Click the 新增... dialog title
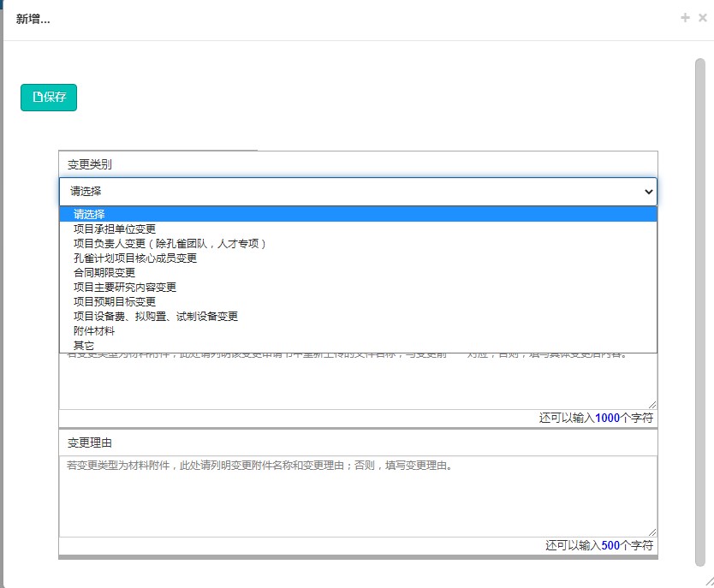The image size is (714, 588). [x=33, y=19]
